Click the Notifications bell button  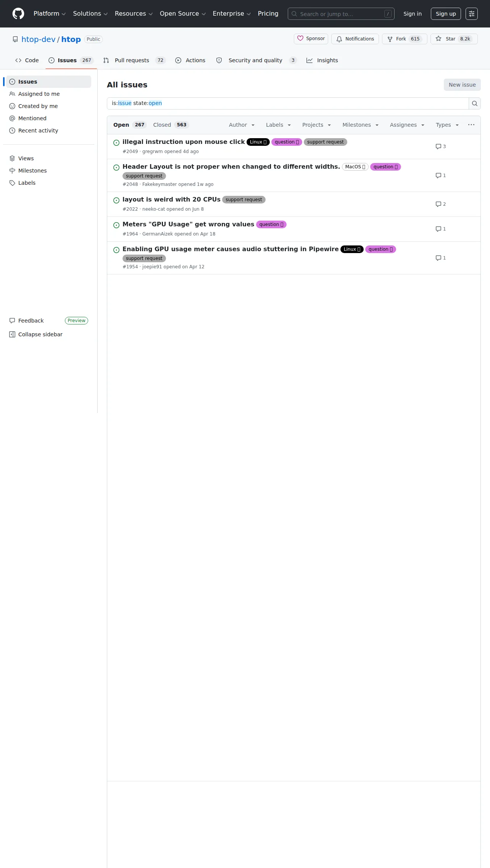355,39
